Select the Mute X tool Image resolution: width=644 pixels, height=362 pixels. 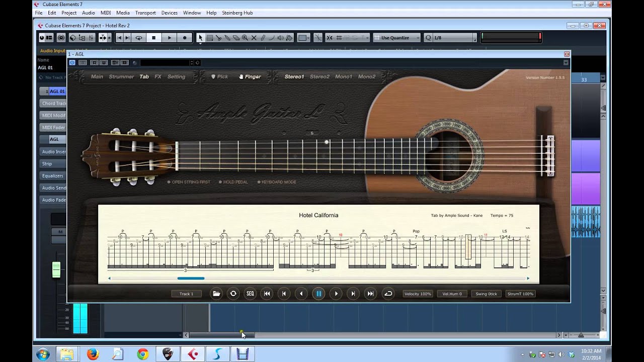click(x=254, y=38)
